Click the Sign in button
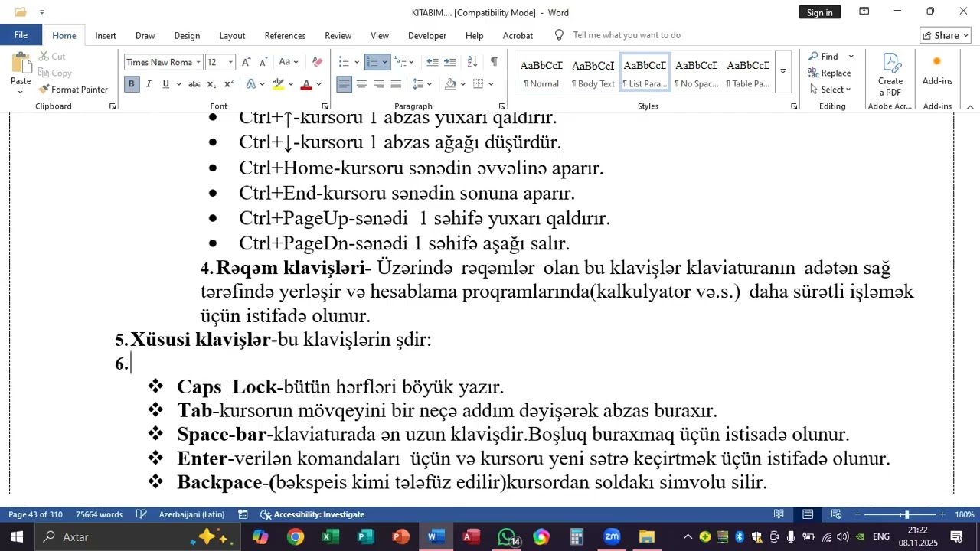 tap(819, 12)
